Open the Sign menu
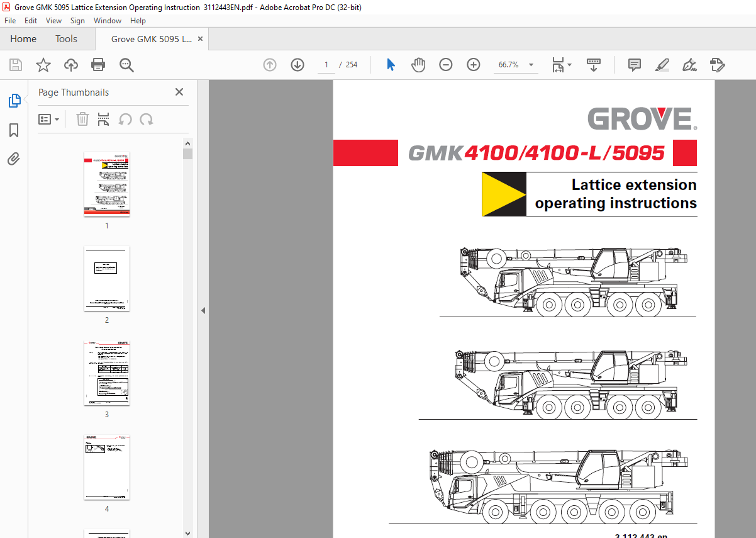The height and width of the screenshot is (538, 756). [77, 21]
